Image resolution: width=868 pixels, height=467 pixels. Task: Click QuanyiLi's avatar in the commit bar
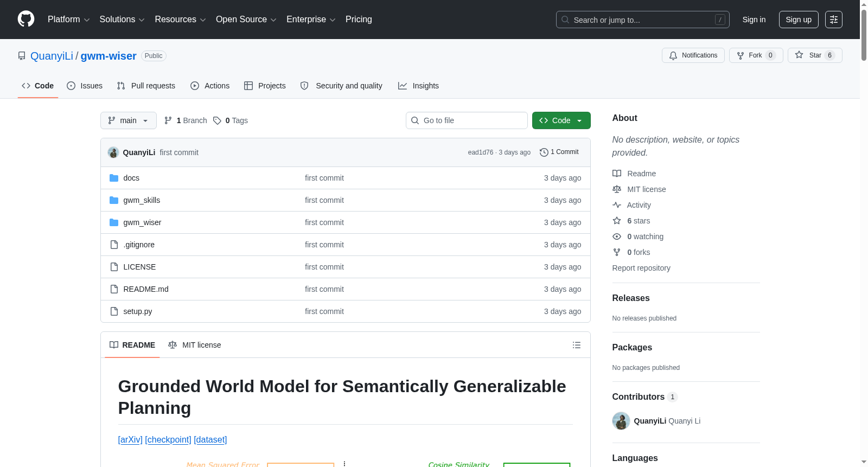(x=113, y=152)
